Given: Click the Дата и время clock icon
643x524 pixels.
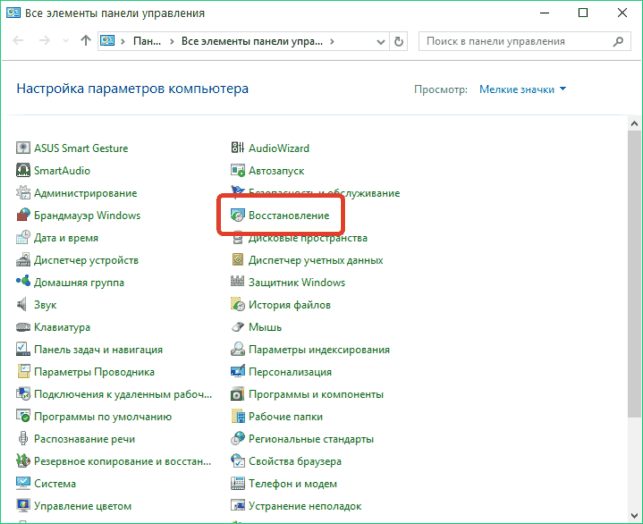Looking at the screenshot, I should tap(23, 237).
